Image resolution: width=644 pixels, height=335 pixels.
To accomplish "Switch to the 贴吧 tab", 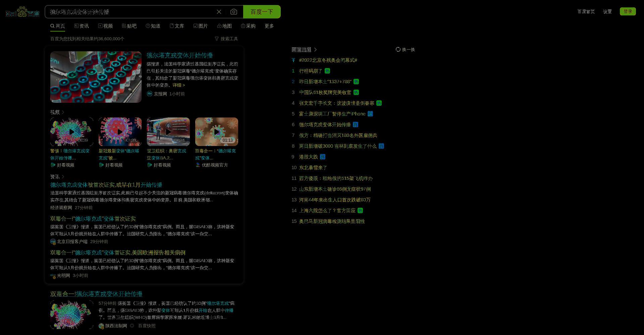I will (x=129, y=26).
